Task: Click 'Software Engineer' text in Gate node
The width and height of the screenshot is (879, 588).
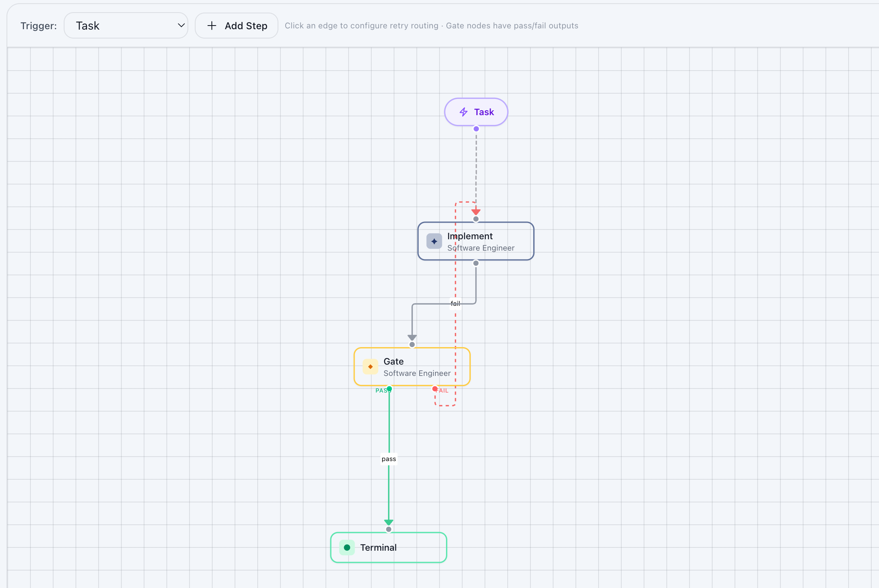Action: point(417,373)
